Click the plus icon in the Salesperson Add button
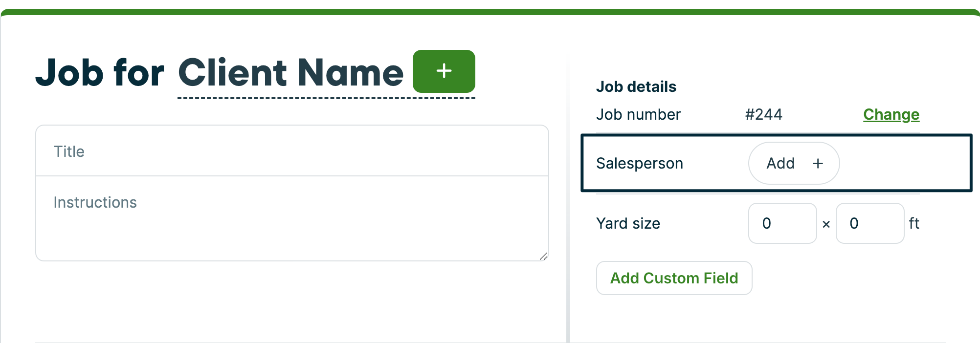The height and width of the screenshot is (343, 980). click(818, 164)
